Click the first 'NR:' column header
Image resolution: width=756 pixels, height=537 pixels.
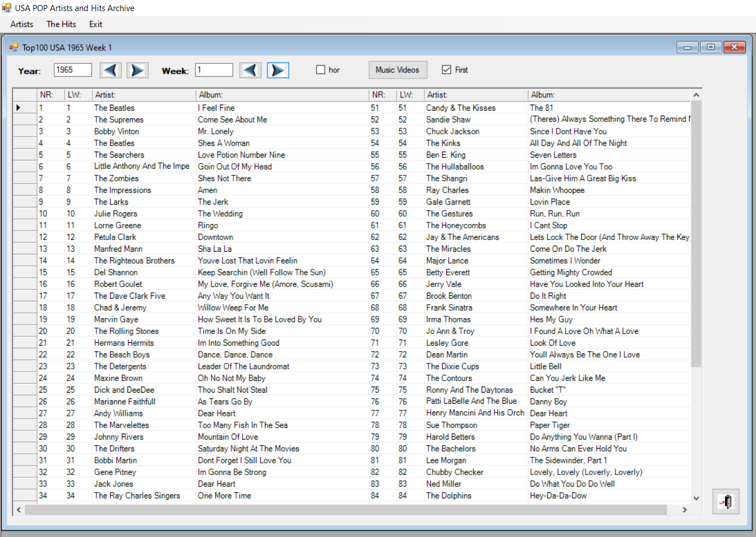coord(51,95)
